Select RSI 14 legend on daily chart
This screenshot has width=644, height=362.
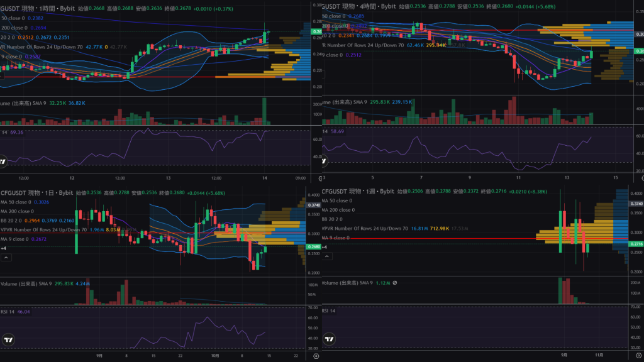pos(9,311)
